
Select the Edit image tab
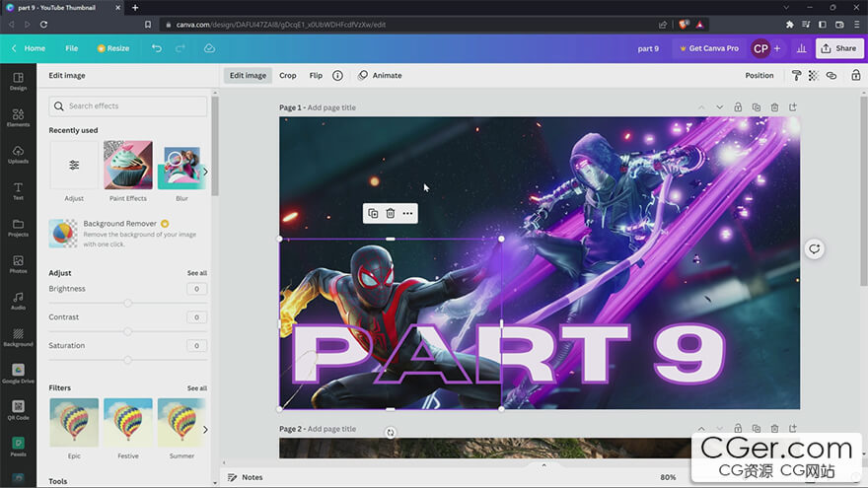tap(248, 75)
